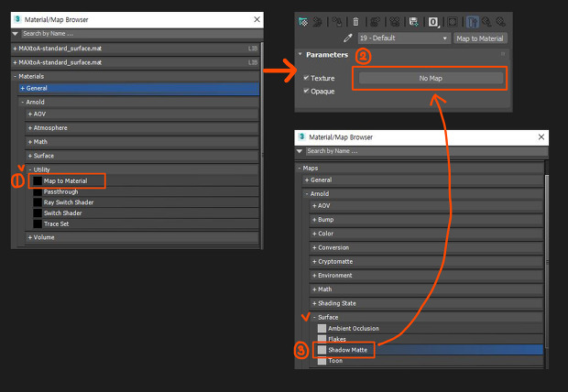Image resolution: width=568 pixels, height=392 pixels.
Task: Click the Material ID Channel icon
Action: pyautogui.click(x=432, y=21)
